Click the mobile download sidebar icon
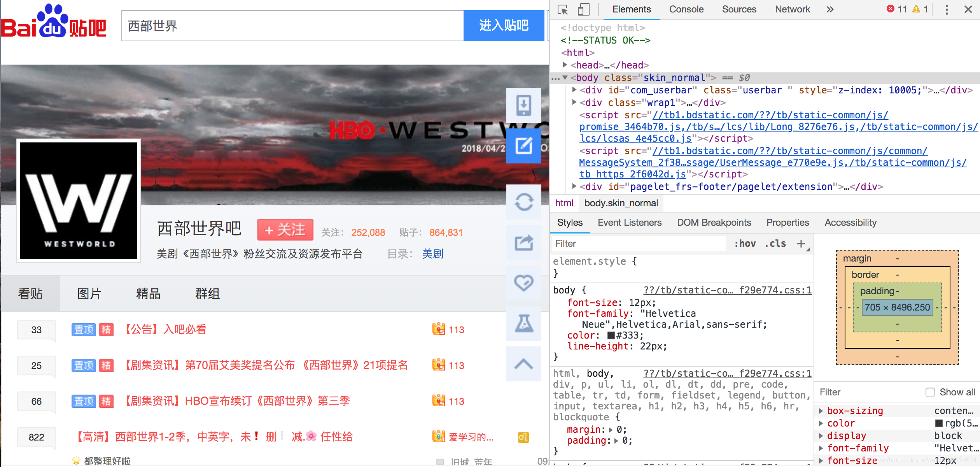Screen dimensions: 980x467 [524, 105]
